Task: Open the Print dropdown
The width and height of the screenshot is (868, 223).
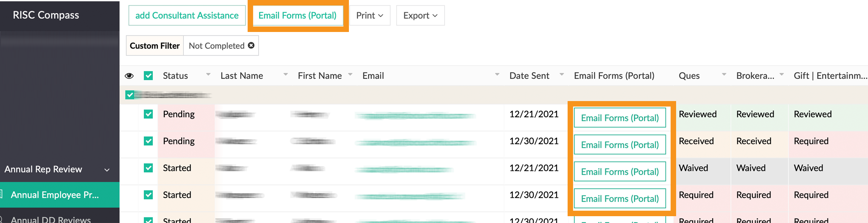Action: (x=370, y=15)
